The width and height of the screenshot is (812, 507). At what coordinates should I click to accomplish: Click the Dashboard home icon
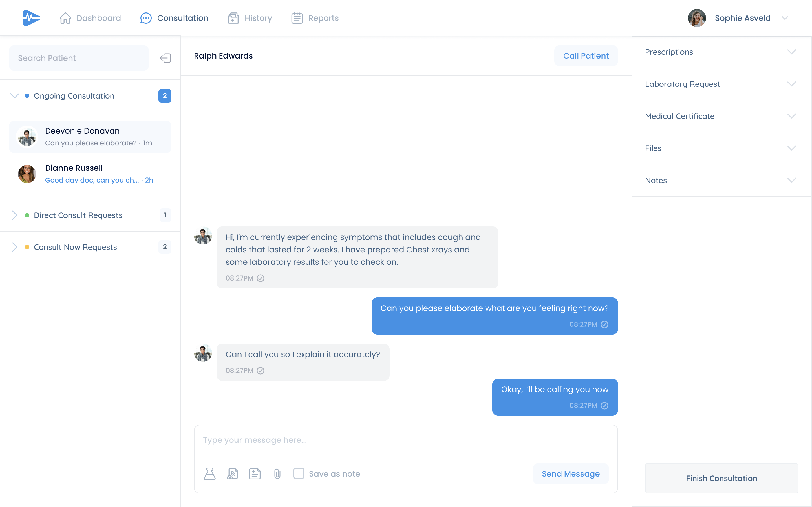(65, 18)
